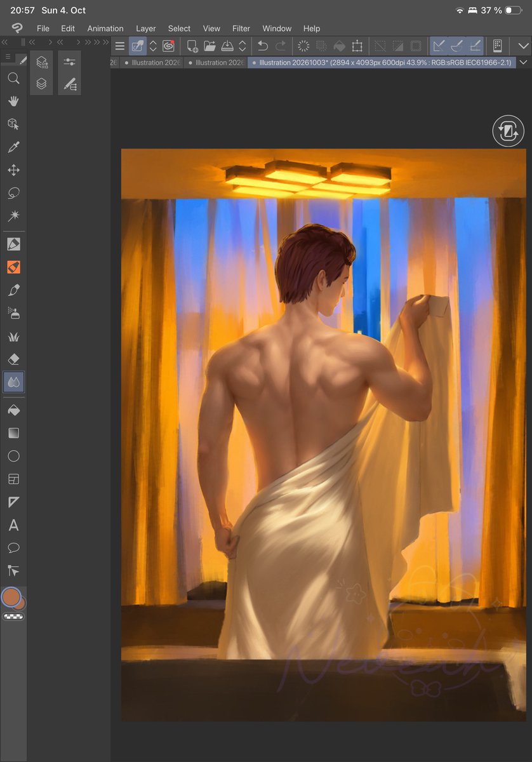
Task: Click the smartphone companion mode icon
Action: [498, 46]
